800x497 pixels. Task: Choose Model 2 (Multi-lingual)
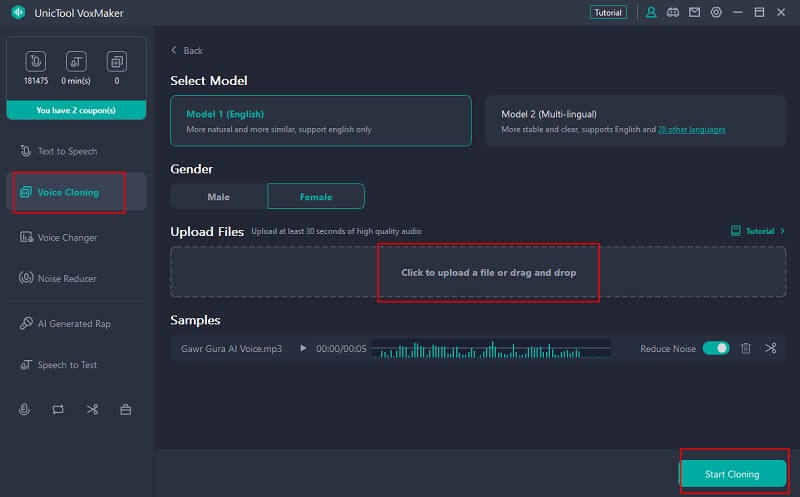click(635, 121)
